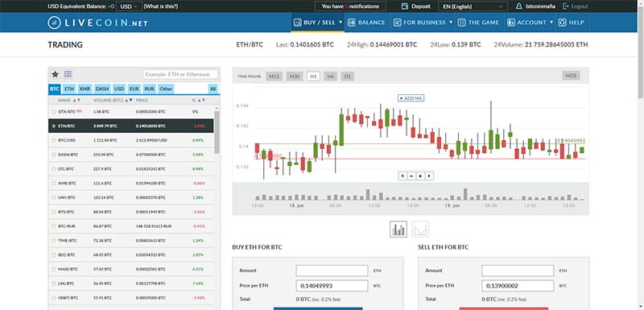
Task: Hide the chart panel
Action: coord(571,76)
